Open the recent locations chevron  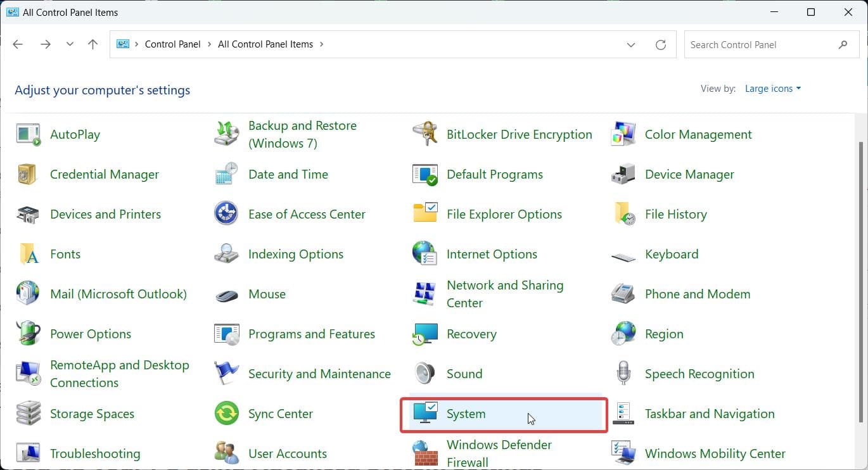(x=70, y=44)
